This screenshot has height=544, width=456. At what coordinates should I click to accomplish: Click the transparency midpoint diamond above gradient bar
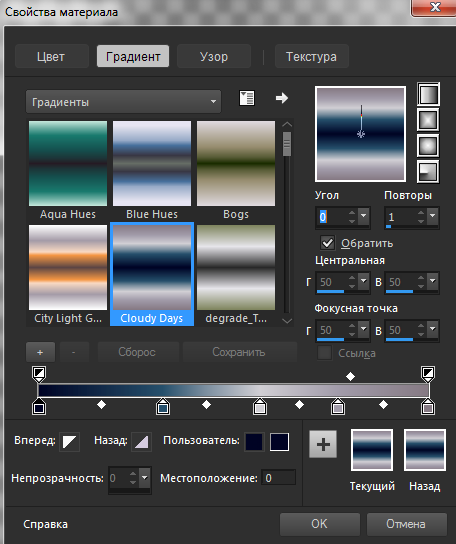pyautogui.click(x=351, y=376)
